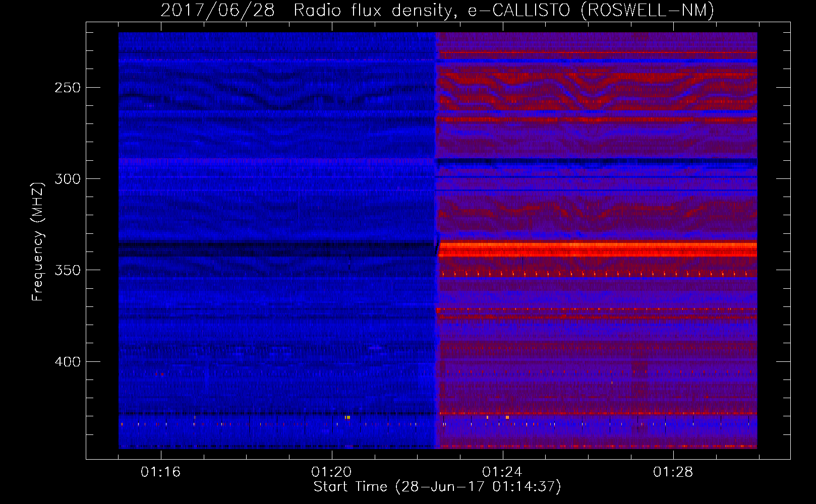This screenshot has width=816, height=504.
Task: Click the 01:16 time tick label
Action: pos(160,472)
